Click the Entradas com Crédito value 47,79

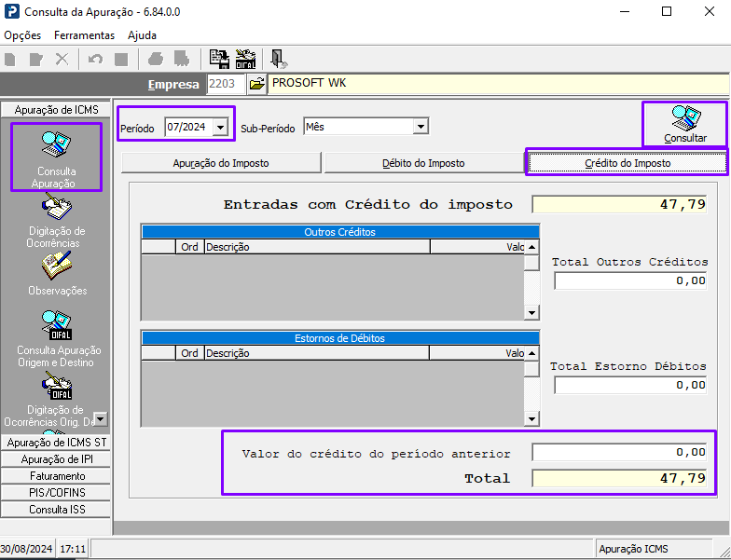[x=619, y=205]
